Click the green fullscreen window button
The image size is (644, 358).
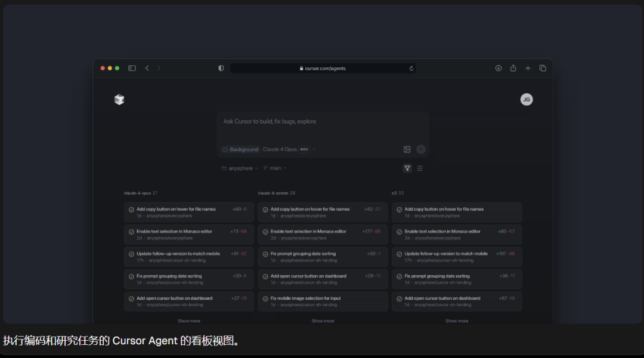pyautogui.click(x=117, y=68)
